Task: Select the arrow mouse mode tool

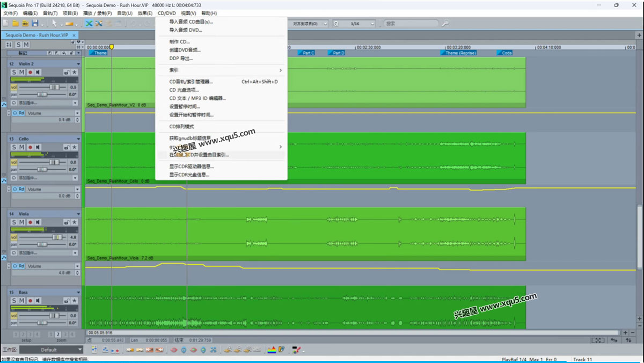Action: 54,24
